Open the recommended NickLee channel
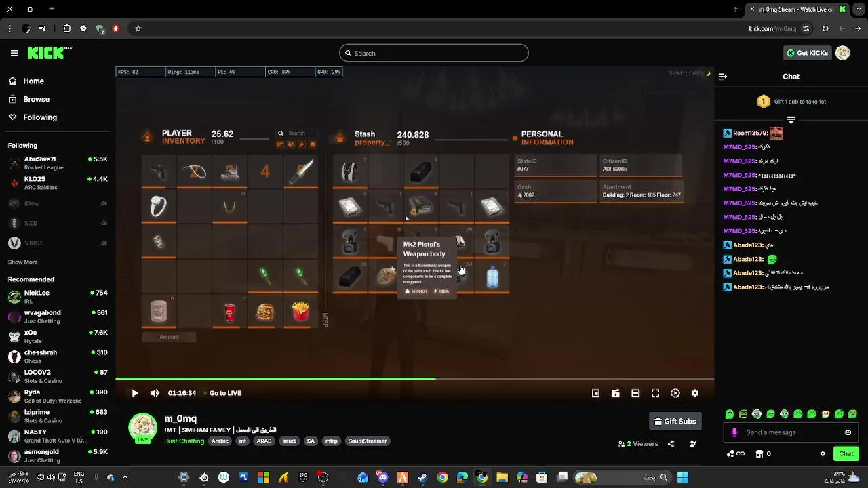The width and height of the screenshot is (868, 488). coord(58,297)
